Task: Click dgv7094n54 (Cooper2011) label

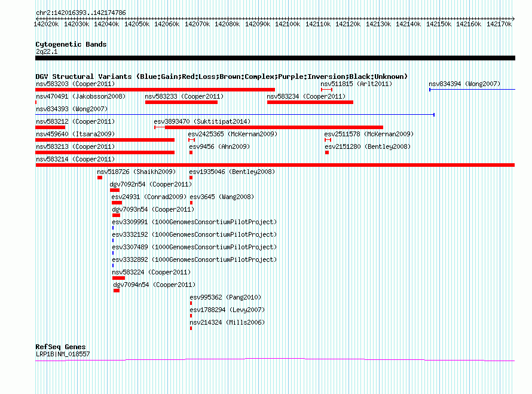Action: point(154,285)
